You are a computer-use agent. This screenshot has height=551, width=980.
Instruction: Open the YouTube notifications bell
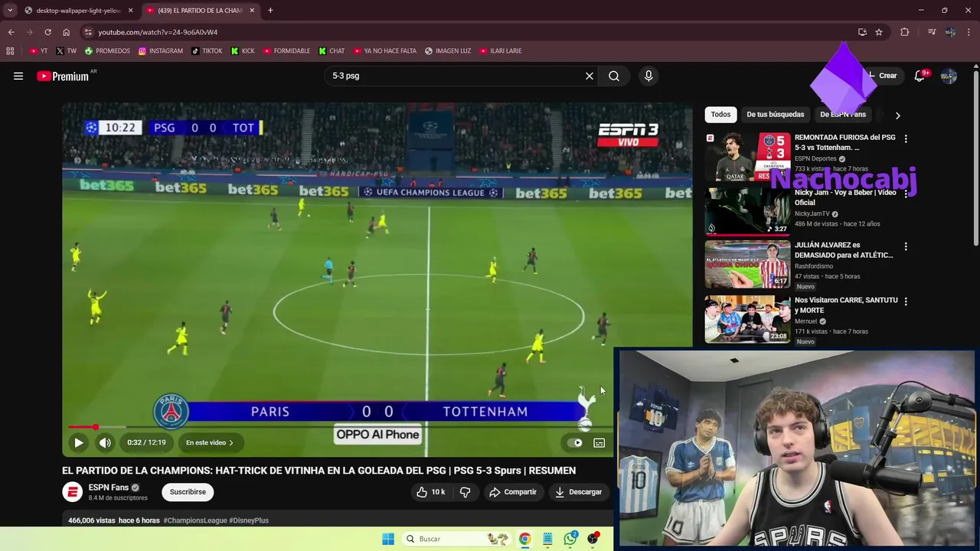coord(920,76)
